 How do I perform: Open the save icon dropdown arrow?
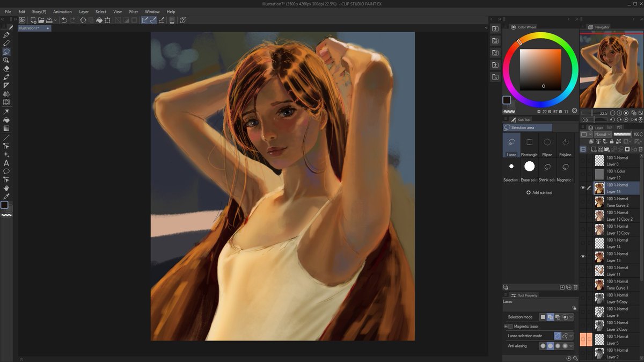click(x=55, y=20)
